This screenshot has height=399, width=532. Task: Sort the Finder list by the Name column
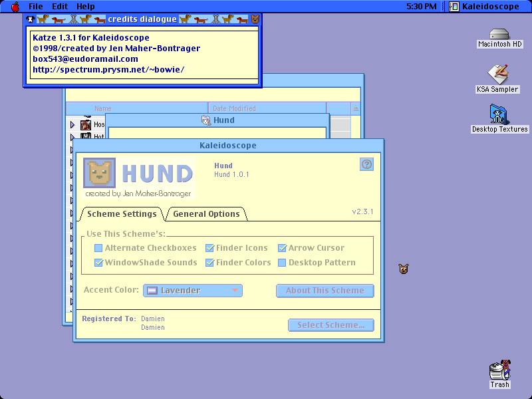[137, 108]
